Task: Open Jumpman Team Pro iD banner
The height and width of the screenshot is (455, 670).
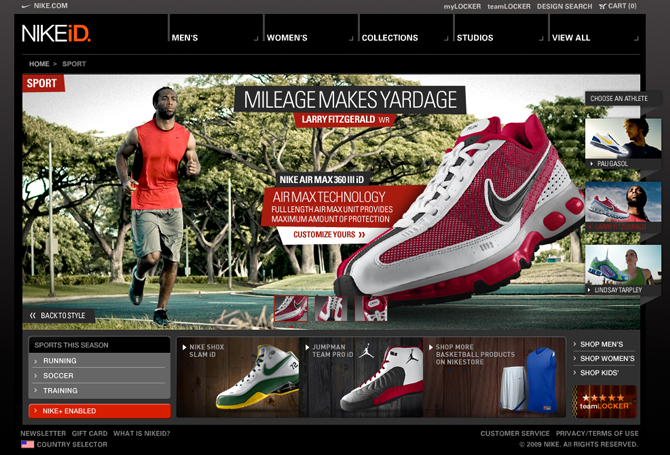Action: [361, 377]
